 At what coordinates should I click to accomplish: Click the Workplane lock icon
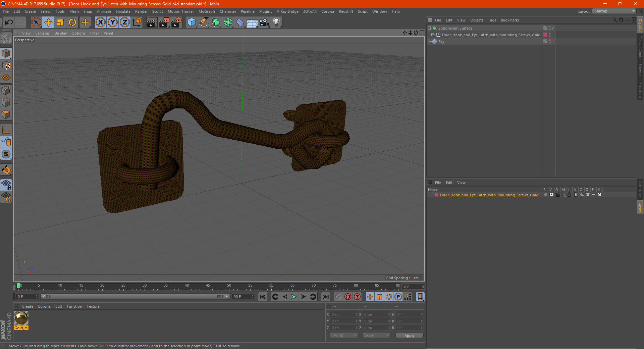[6, 185]
